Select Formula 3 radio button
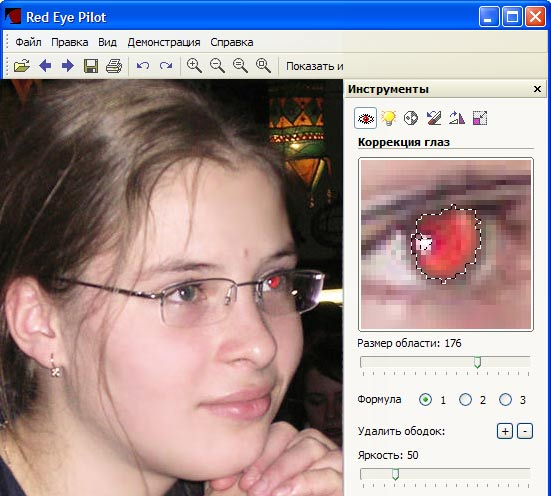Viewport: 551px width, 496px height. pyautogui.click(x=505, y=400)
